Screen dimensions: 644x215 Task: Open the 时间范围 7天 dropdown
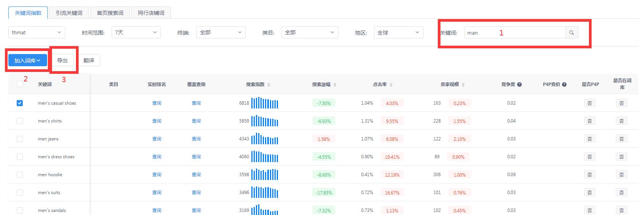tap(136, 32)
